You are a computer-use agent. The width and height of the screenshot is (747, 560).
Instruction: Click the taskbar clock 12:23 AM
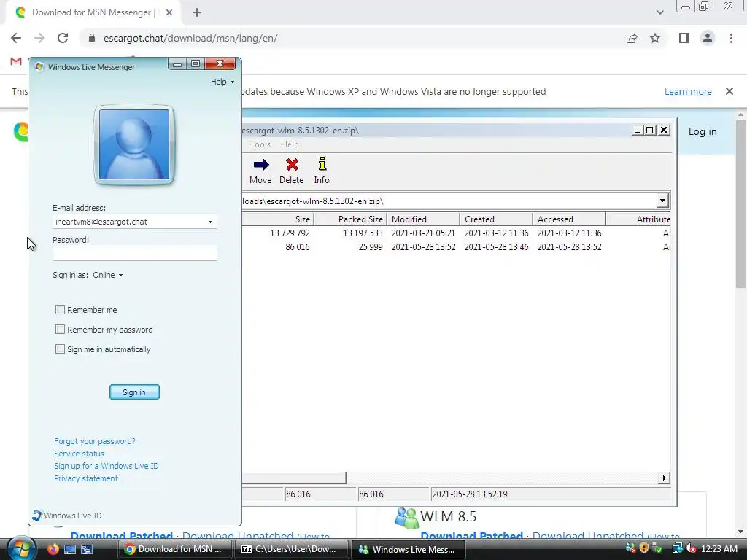(719, 549)
